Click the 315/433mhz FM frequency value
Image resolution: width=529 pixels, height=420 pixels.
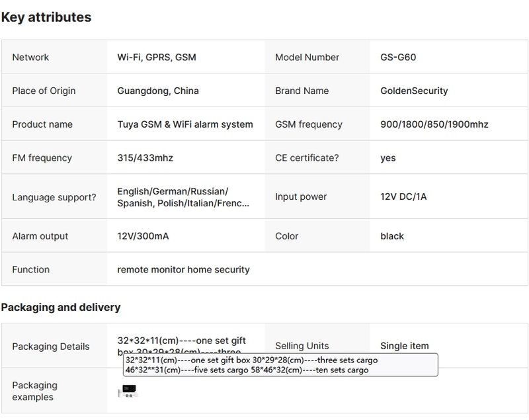[x=145, y=158]
